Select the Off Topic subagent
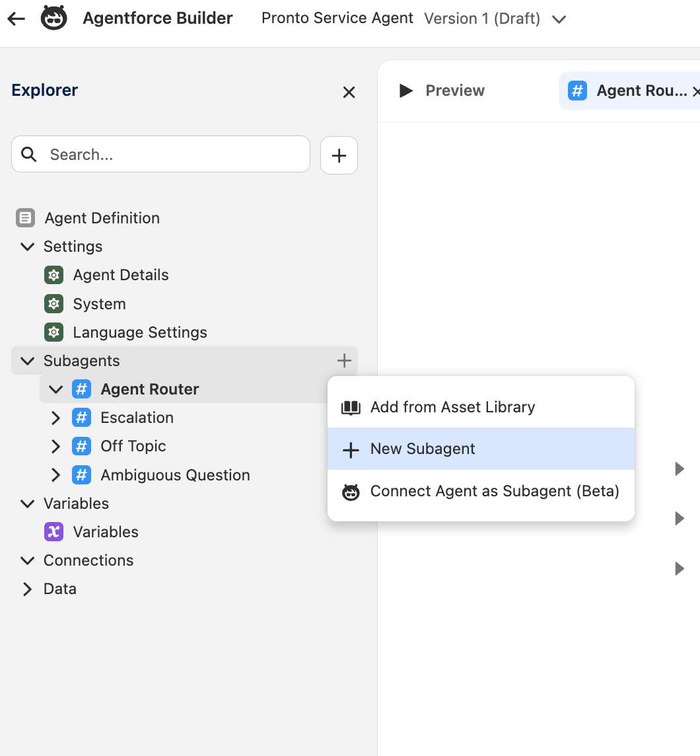 click(133, 446)
